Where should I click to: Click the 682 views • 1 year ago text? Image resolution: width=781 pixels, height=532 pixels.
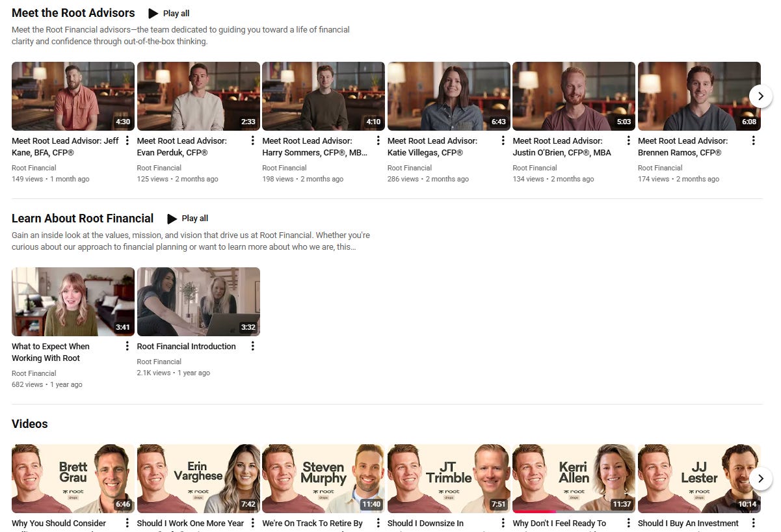47,384
